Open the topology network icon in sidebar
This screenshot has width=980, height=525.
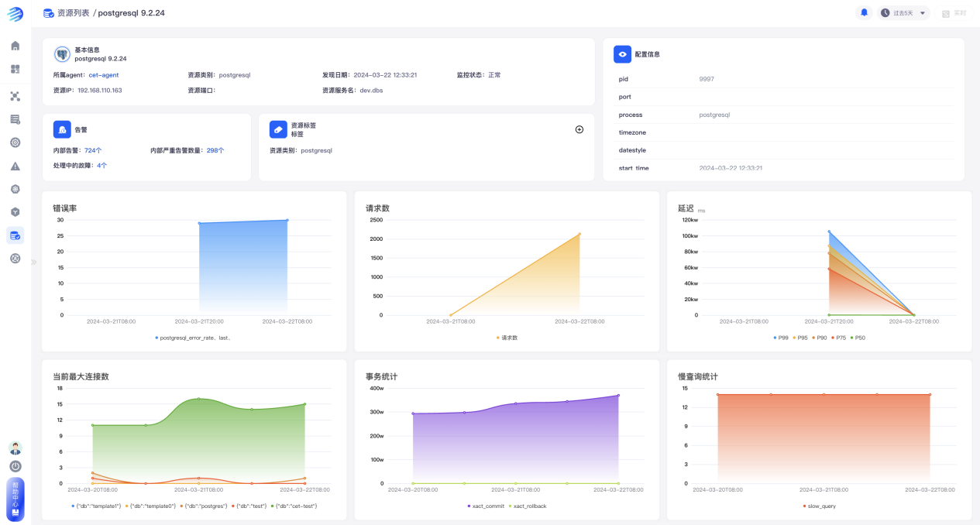pyautogui.click(x=15, y=96)
